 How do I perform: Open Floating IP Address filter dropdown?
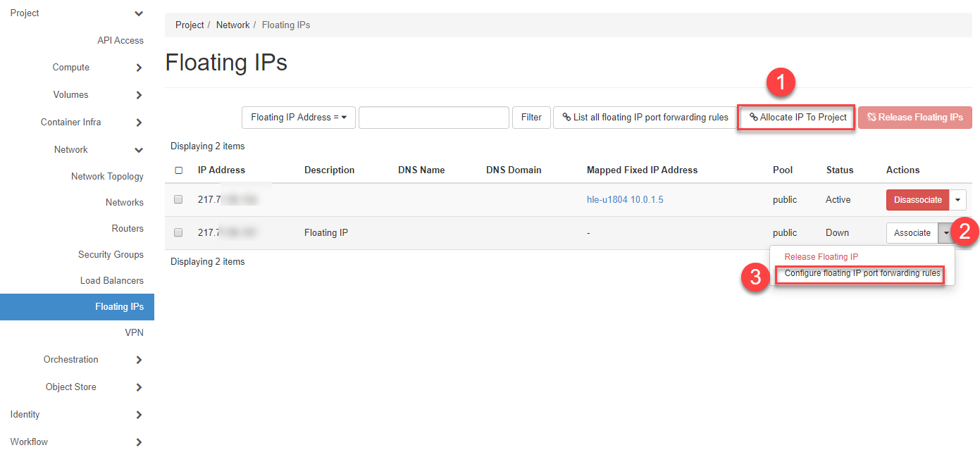click(x=299, y=118)
